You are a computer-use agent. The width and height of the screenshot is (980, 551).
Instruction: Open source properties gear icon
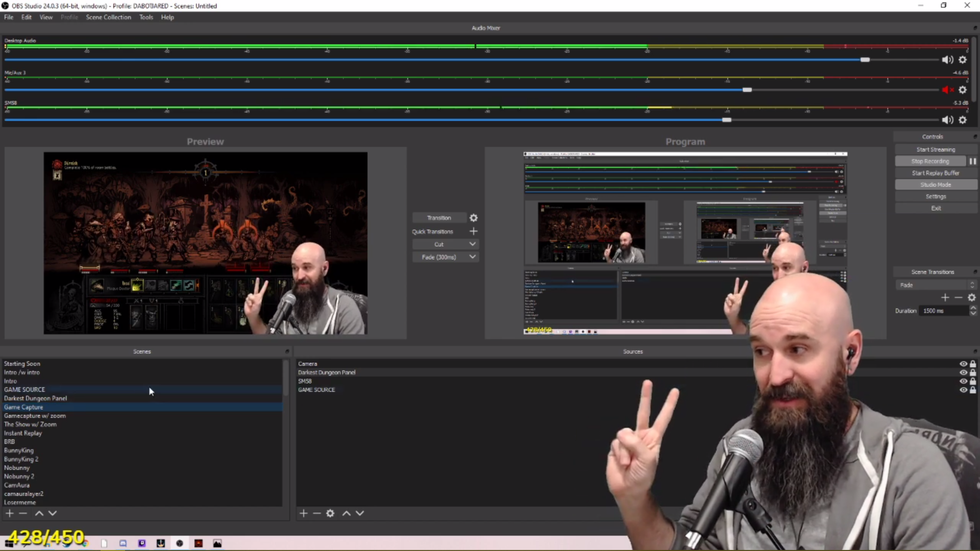330,513
